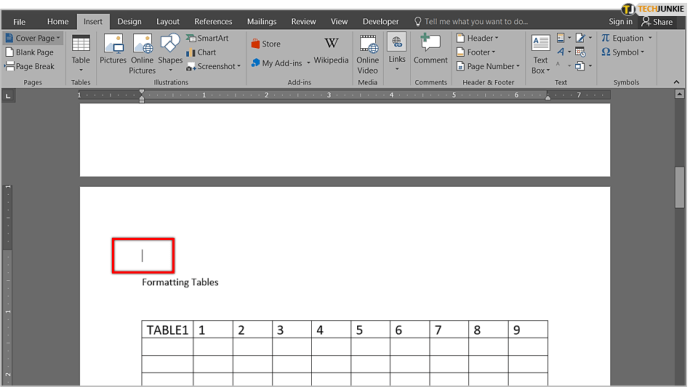Insert a Chart
Viewport: 690px width, 387px height.
point(201,52)
